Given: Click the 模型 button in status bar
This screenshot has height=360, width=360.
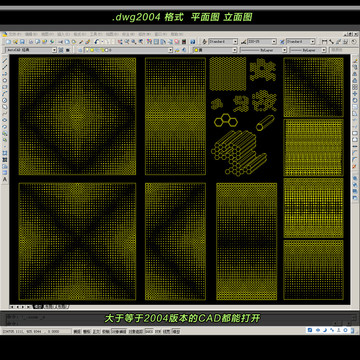Looking at the screenshot, I should point(175,331).
